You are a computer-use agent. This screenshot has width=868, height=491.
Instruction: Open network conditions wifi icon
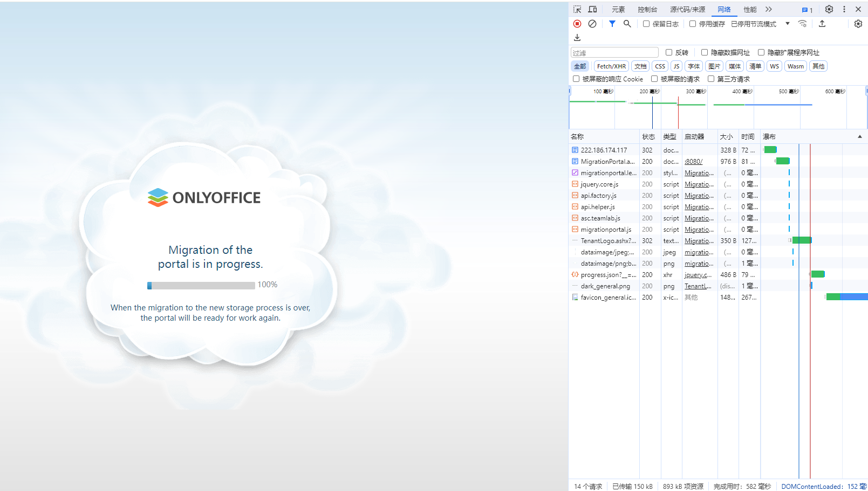tap(803, 24)
